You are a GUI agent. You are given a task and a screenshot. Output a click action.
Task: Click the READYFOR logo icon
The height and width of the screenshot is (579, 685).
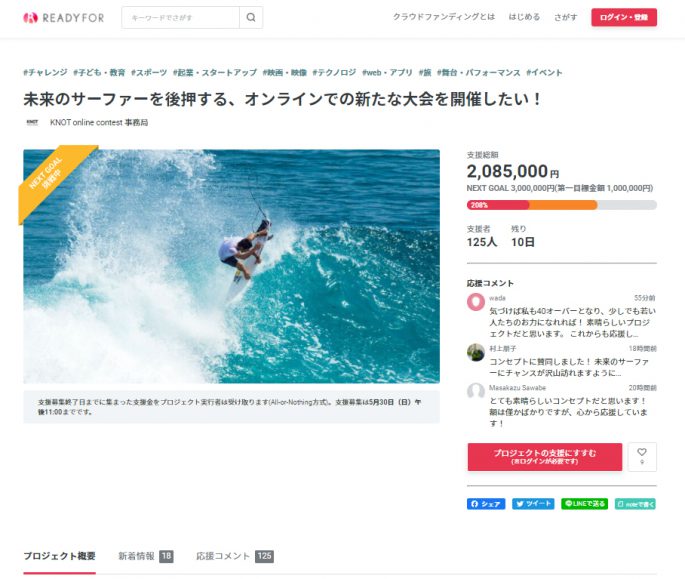tap(31, 18)
